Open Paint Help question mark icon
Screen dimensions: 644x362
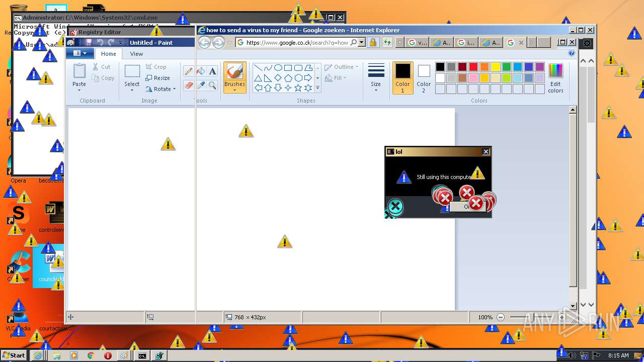[x=572, y=53]
